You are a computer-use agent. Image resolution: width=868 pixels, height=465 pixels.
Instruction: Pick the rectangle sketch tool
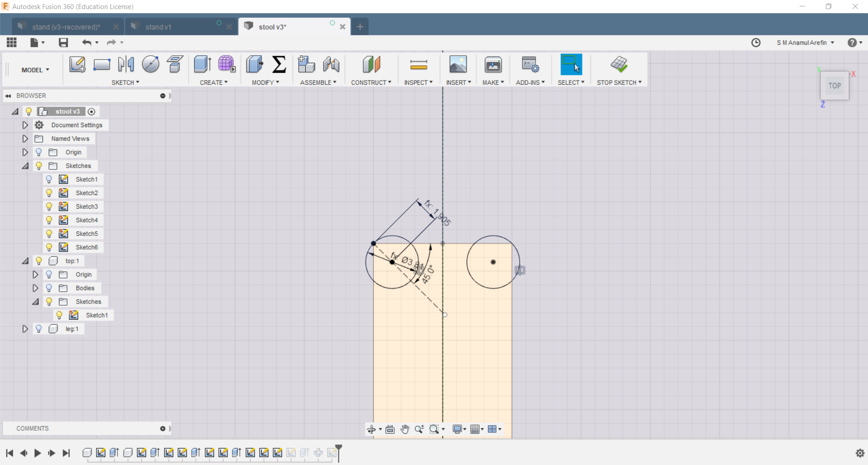point(102,65)
